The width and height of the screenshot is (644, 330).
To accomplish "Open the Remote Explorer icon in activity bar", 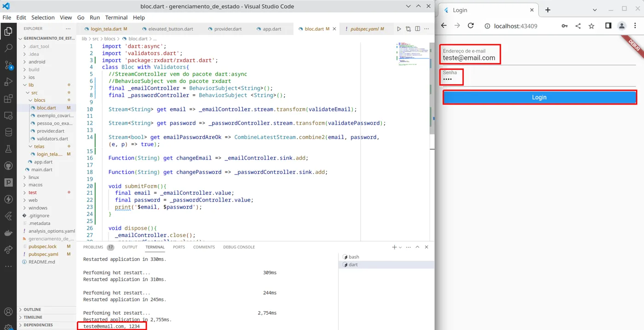I will (8, 116).
